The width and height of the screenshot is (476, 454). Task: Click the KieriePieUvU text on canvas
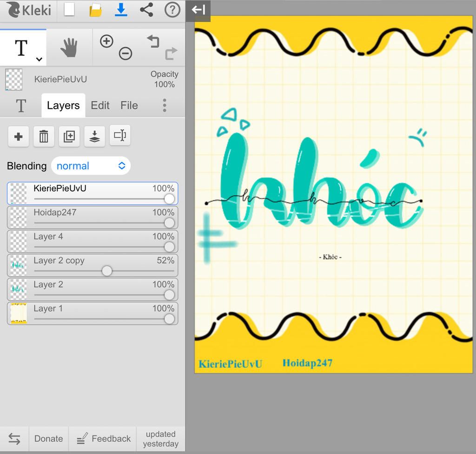[x=230, y=364]
